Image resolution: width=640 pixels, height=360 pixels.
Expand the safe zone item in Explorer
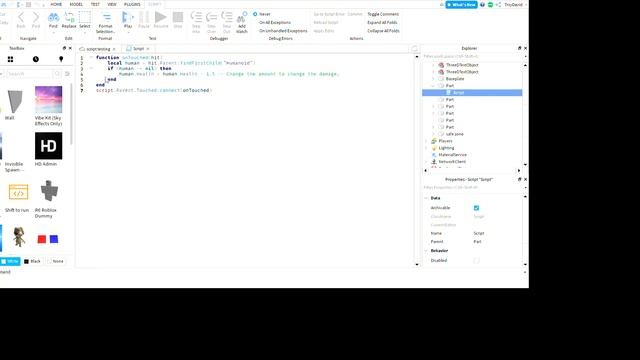coord(433,134)
